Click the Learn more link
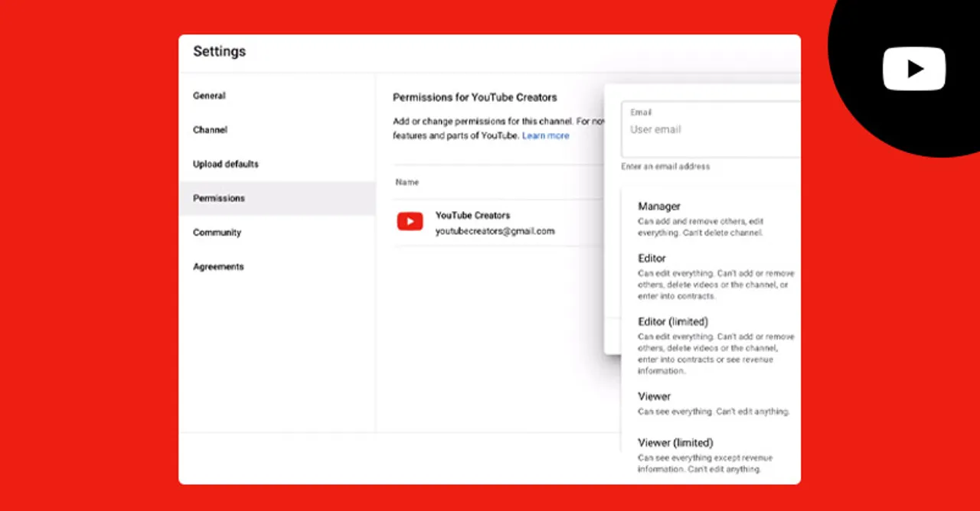Screen dimensions: 980x511 point(545,135)
